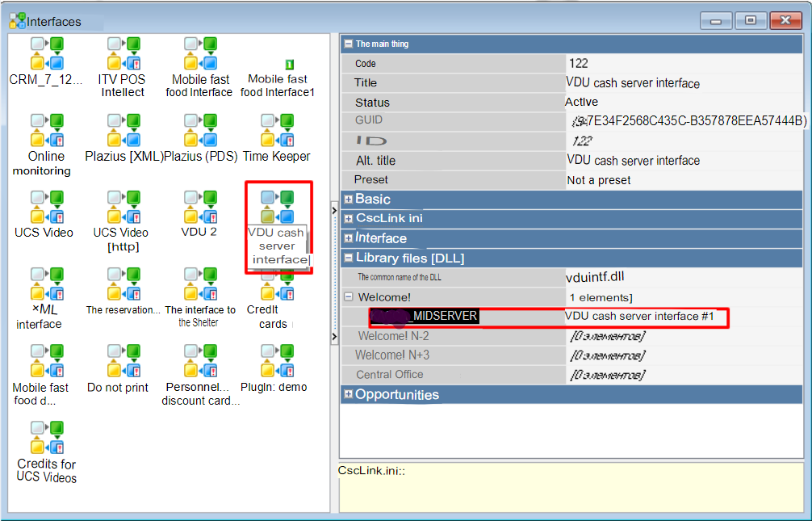Expand the Opportunities section
This screenshot has height=521, width=812.
[x=348, y=395]
